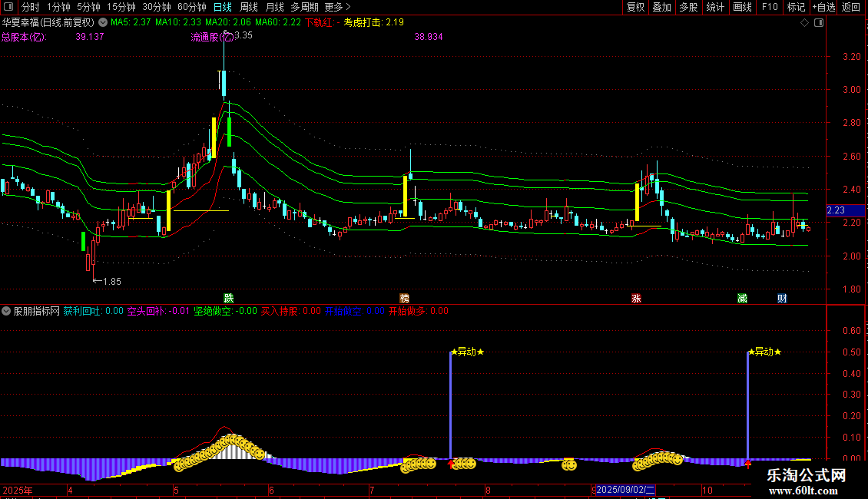Click the red 涨 event marker icon
Viewport: 868px width, 499px height.
click(x=636, y=298)
